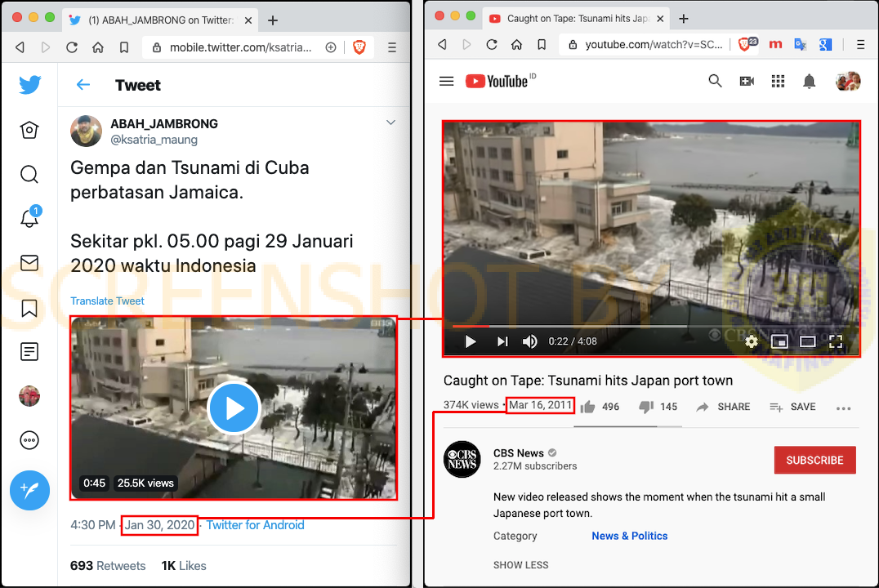Mute YouTube video volume speaker
879x588 pixels.
(529, 341)
